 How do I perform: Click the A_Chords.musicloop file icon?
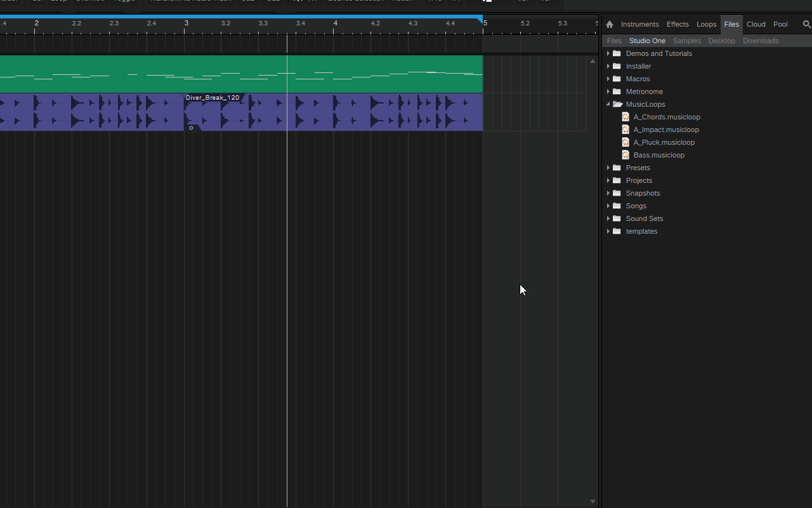pyautogui.click(x=625, y=117)
